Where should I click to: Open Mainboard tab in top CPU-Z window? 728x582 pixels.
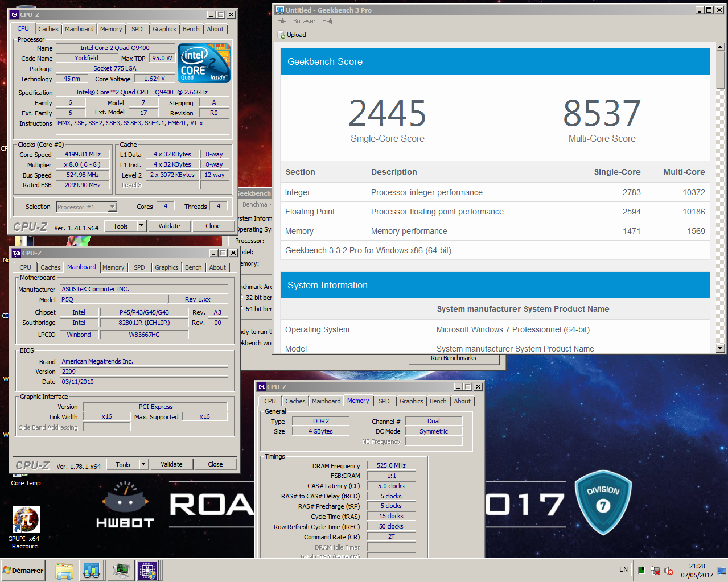79,29
